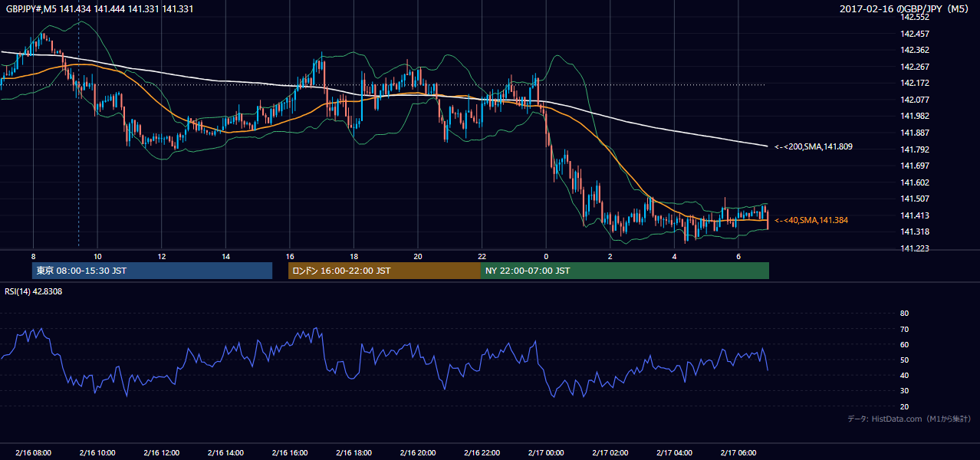Click the NY 22:00-07:00 JST session bar

pos(625,271)
